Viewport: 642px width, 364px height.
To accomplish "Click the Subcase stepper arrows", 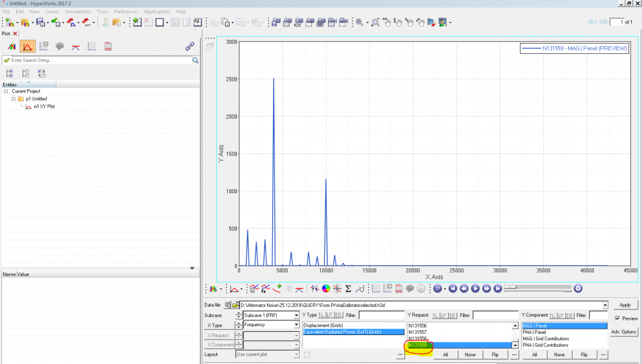I will pyautogui.click(x=239, y=315).
